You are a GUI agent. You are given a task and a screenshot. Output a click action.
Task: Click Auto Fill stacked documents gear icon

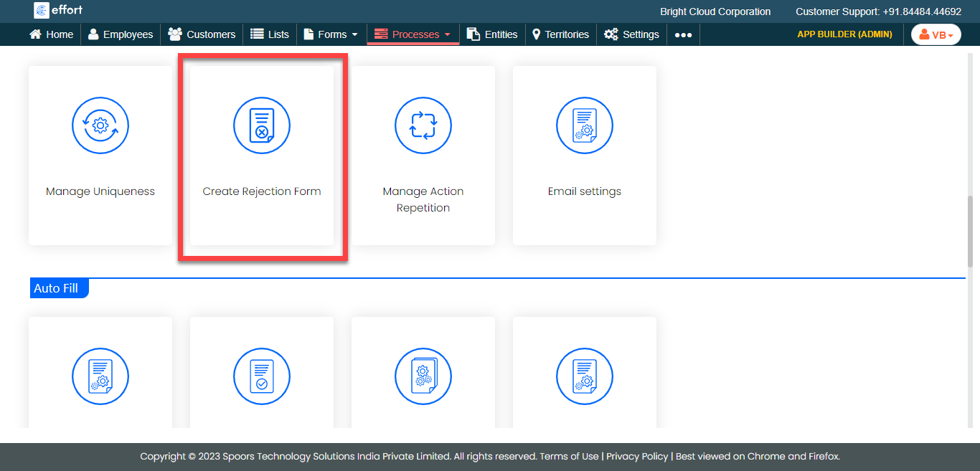[423, 376]
